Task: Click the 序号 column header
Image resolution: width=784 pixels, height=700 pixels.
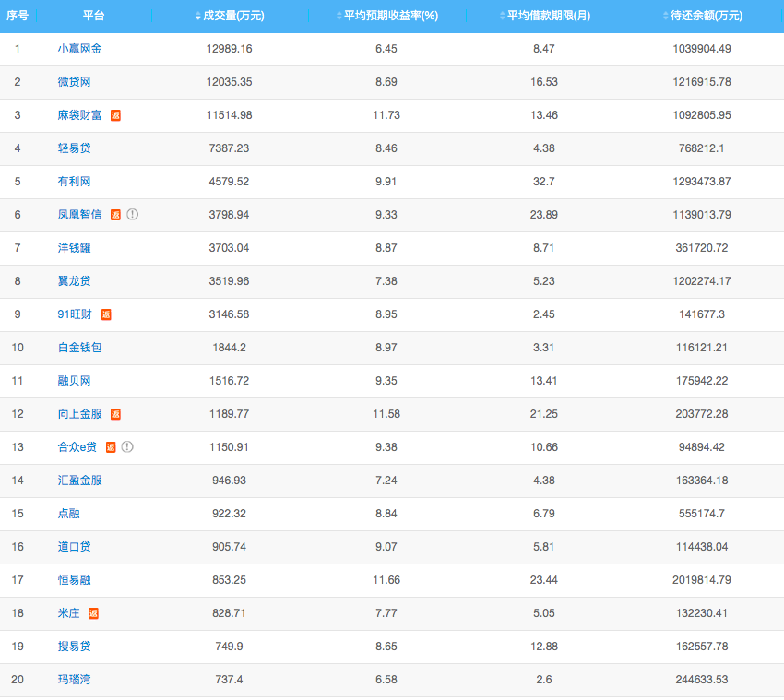Action: pyautogui.click(x=18, y=16)
